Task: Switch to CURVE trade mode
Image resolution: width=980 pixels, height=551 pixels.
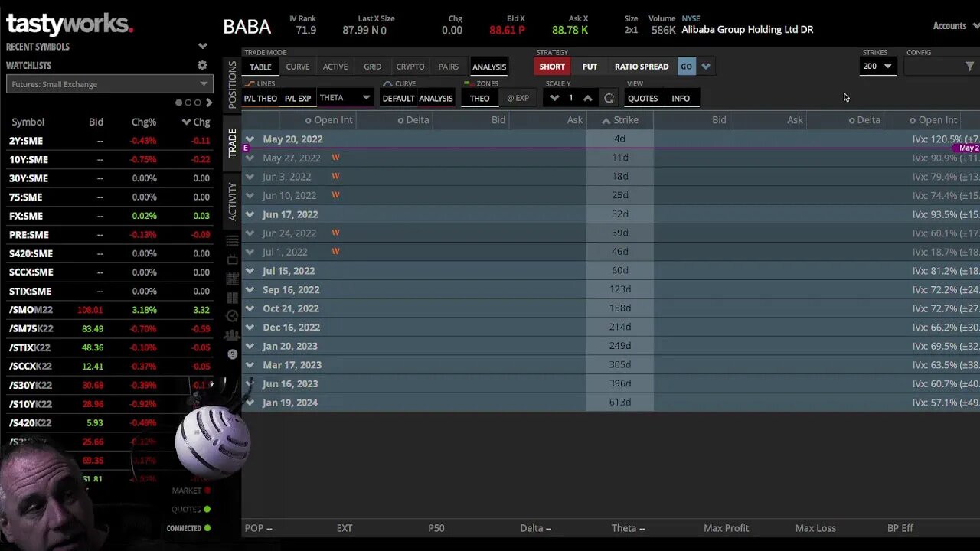Action: coord(298,67)
